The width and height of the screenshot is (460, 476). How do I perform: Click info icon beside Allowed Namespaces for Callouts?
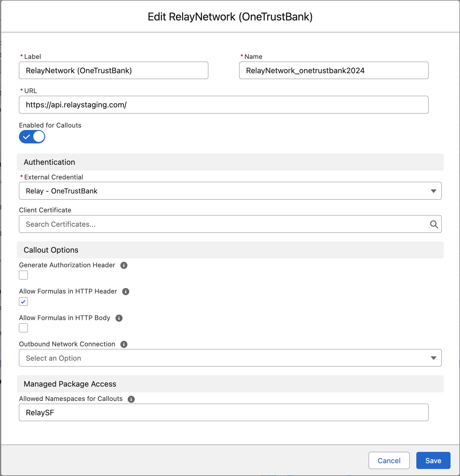tap(131, 399)
